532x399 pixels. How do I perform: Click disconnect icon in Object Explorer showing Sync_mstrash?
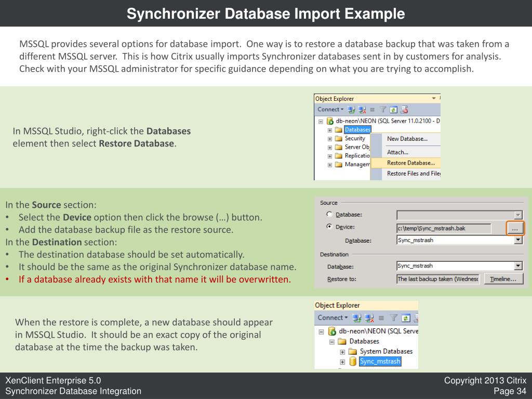(369, 318)
